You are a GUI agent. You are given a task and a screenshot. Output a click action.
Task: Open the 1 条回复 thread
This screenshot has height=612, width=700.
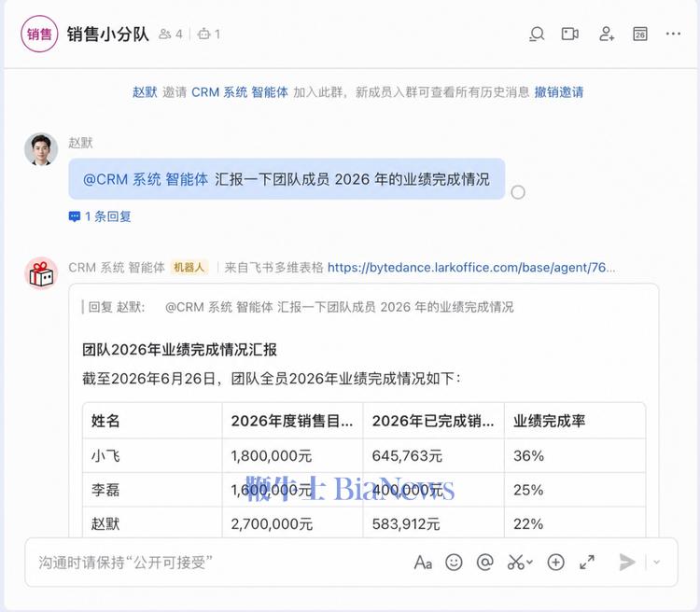coord(100,216)
